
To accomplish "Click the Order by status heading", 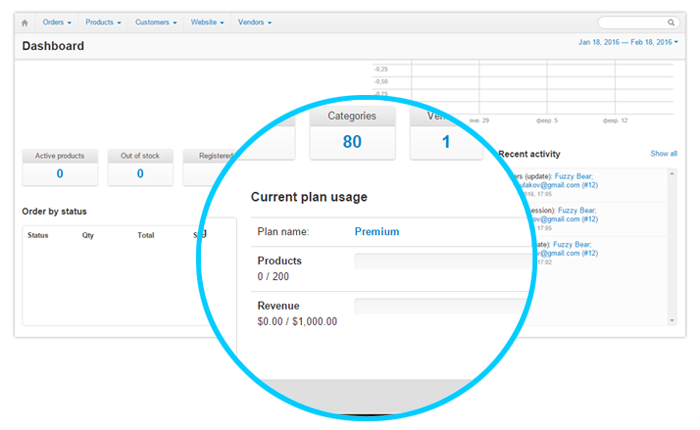I will [54, 211].
